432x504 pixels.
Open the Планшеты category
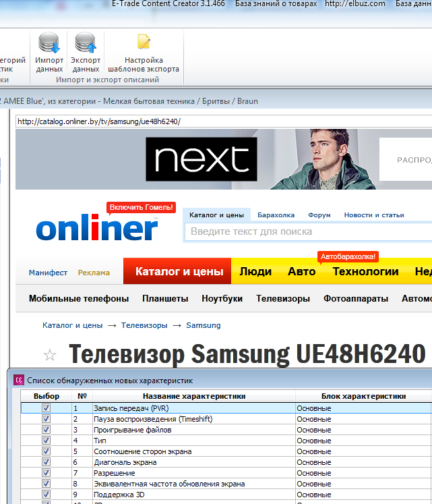[165, 299]
